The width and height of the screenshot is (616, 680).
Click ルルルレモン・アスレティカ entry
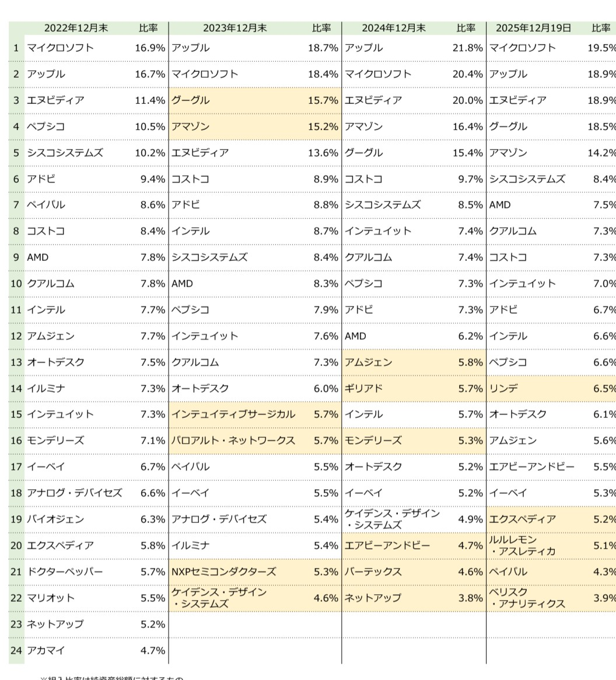click(522, 545)
